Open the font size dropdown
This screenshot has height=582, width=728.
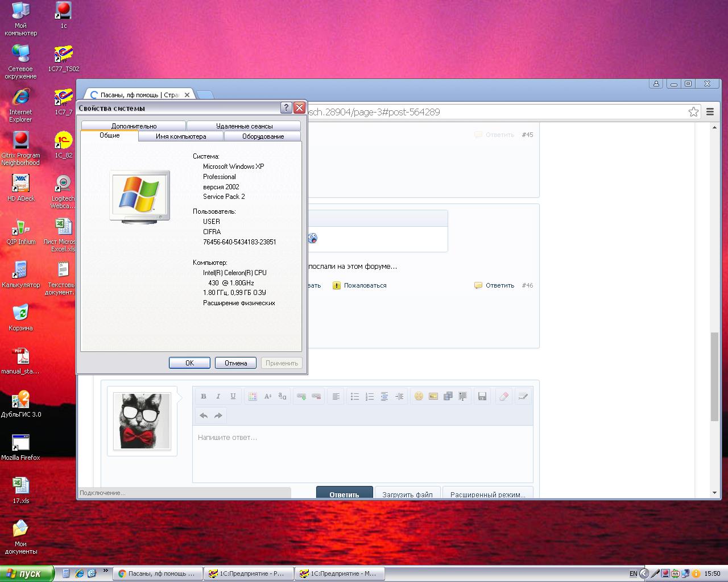point(268,396)
